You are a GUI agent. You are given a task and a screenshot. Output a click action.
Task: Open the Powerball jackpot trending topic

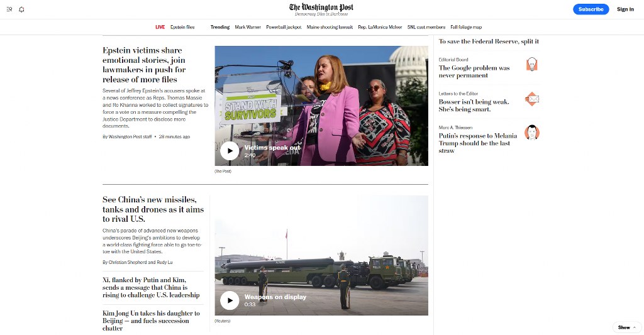tap(284, 27)
